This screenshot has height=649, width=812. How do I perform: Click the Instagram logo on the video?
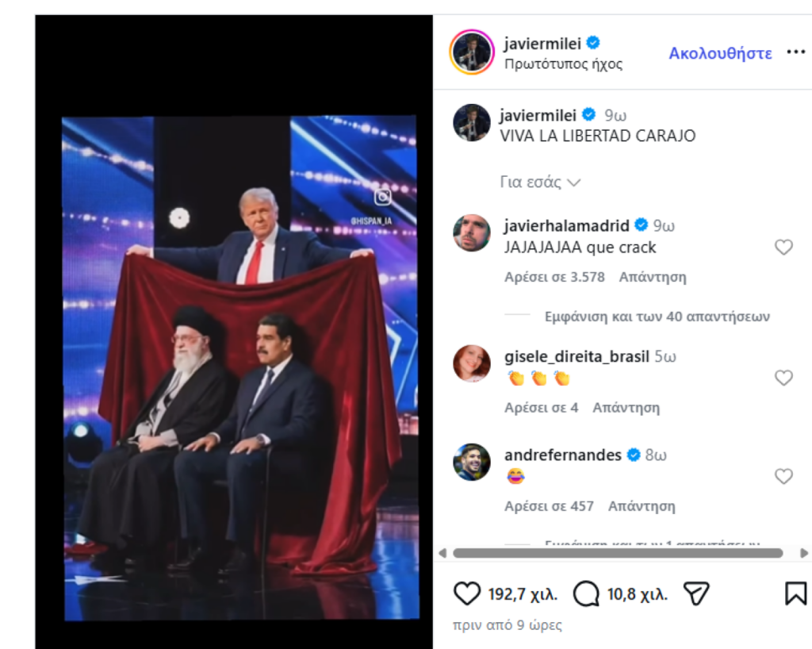tap(383, 197)
